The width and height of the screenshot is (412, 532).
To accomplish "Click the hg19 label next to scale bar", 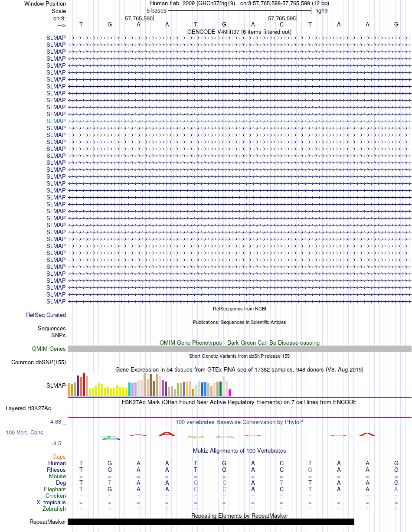I will tap(321, 10).
